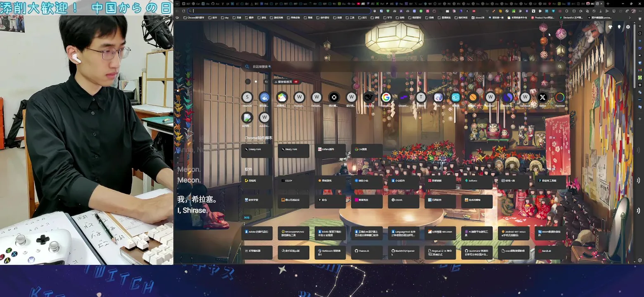Open the Product... speed-dial shortcut
The image size is (644, 297).
pos(299,97)
